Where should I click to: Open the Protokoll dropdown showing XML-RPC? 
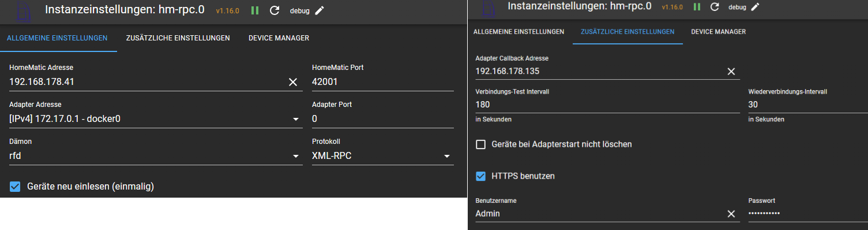382,155
